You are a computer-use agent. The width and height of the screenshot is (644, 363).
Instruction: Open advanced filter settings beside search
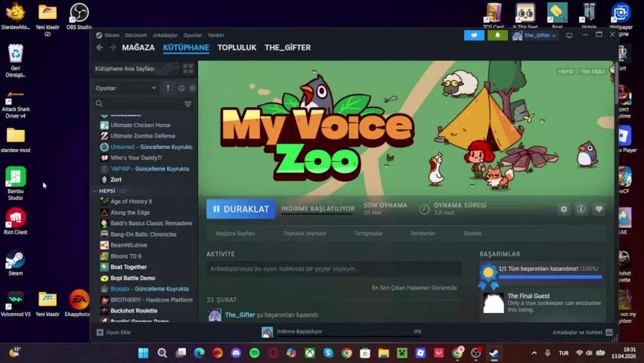click(x=188, y=104)
